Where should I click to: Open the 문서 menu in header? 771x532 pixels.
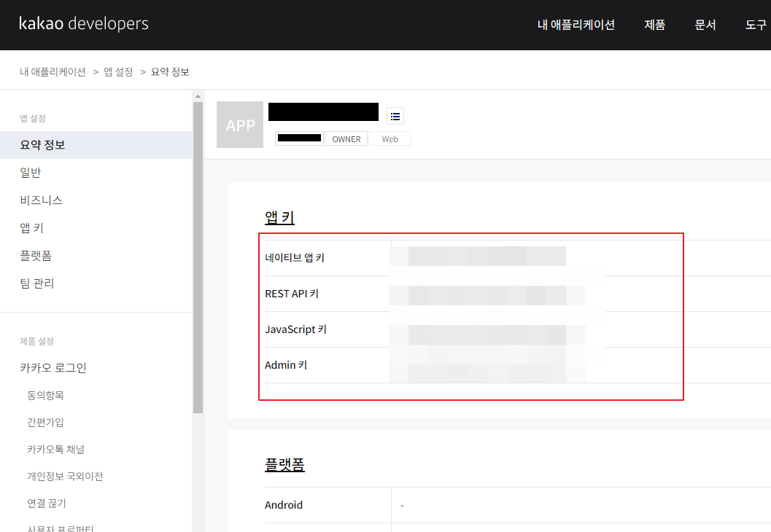pos(705,25)
